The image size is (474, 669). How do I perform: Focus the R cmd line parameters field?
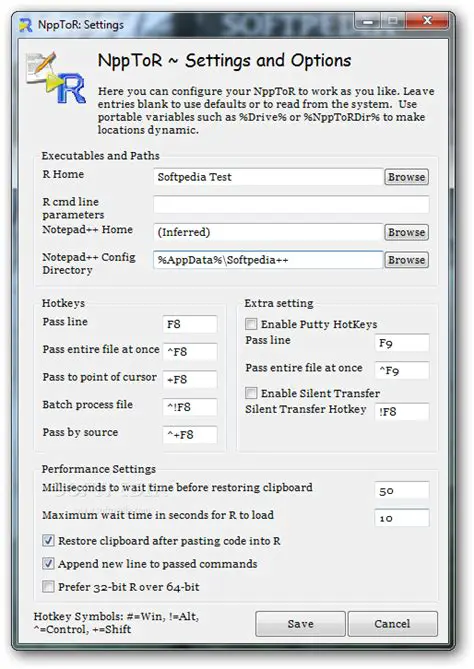tap(291, 204)
